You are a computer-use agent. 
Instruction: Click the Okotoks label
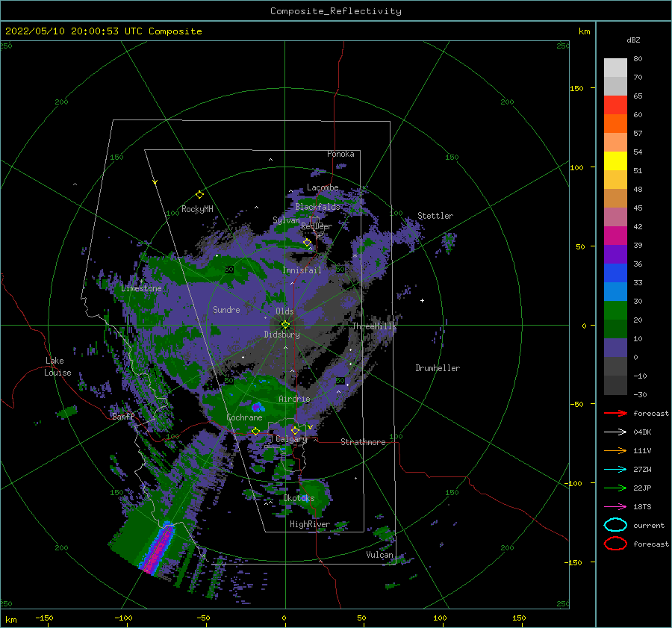299,498
